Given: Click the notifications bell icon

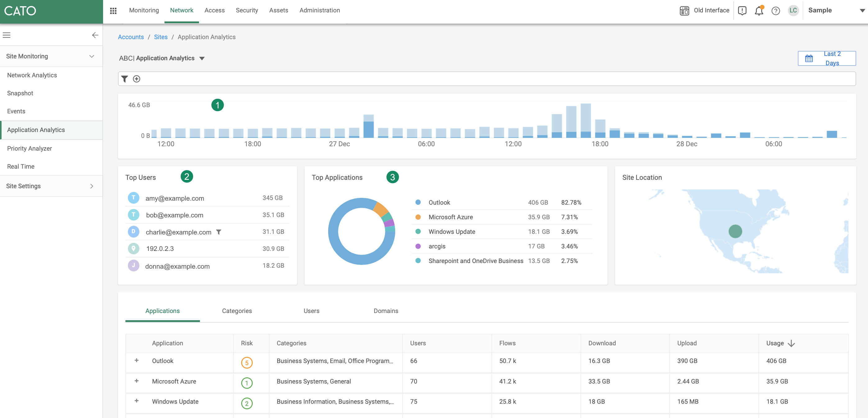Looking at the screenshot, I should [758, 11].
